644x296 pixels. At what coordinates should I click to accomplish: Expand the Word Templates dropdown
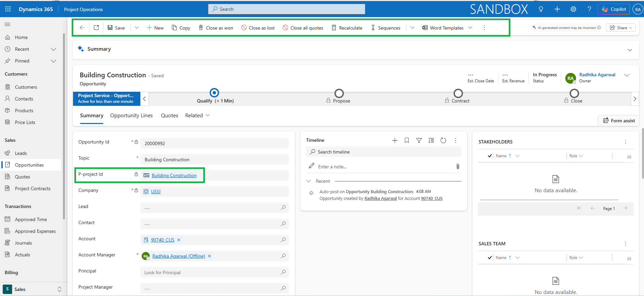pyautogui.click(x=470, y=28)
